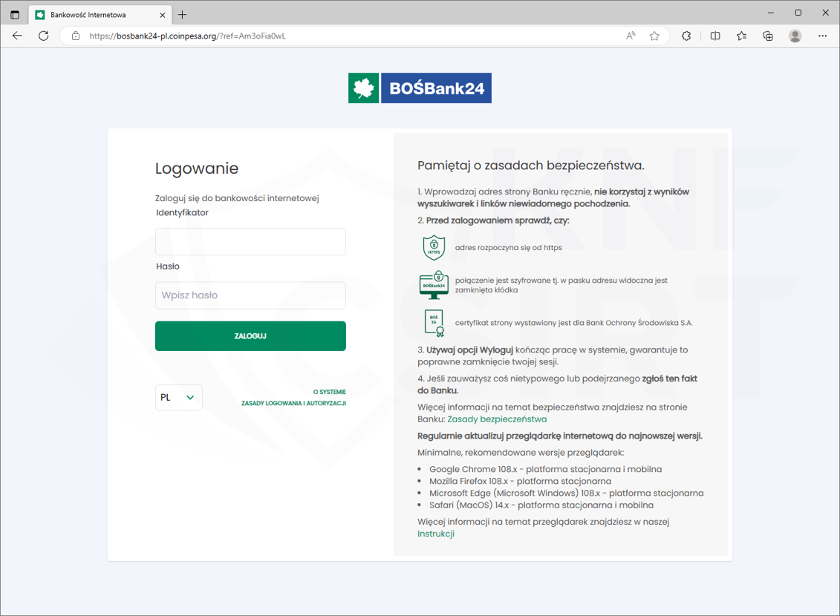Viewport: 840px width, 616px height.
Task: Click the site info lock icon
Action: (75, 36)
